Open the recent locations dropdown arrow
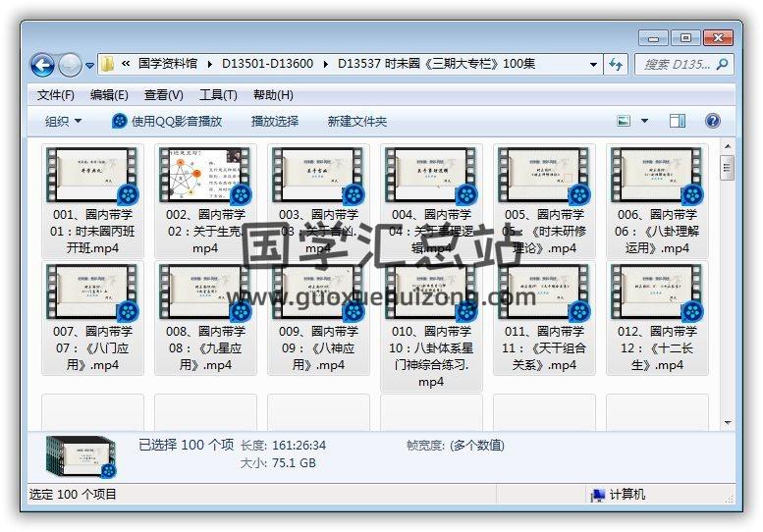This screenshot has width=763, height=532. tap(89, 65)
